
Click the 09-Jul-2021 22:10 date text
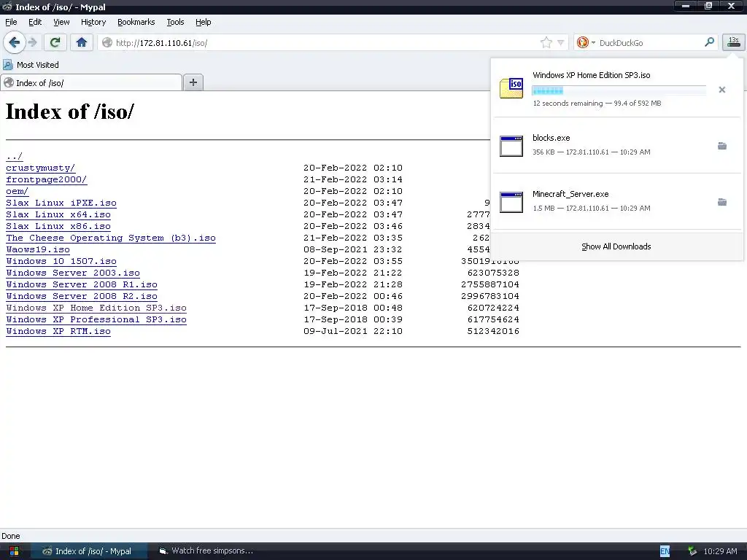click(352, 331)
